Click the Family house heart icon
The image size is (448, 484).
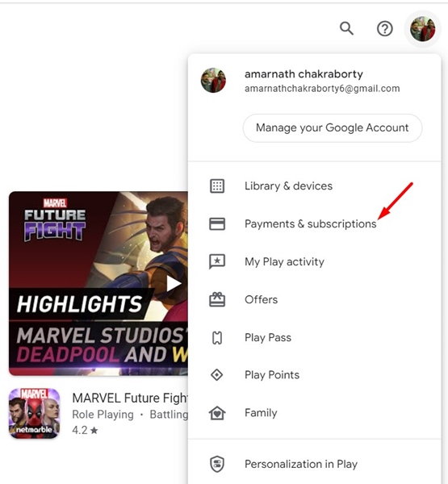[217, 413]
